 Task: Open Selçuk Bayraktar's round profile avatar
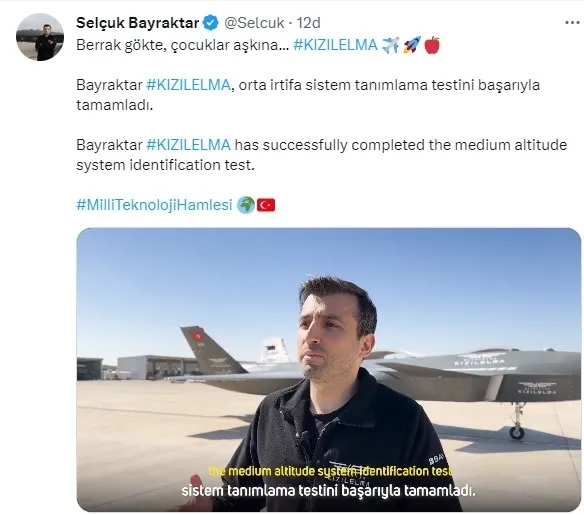point(40,37)
